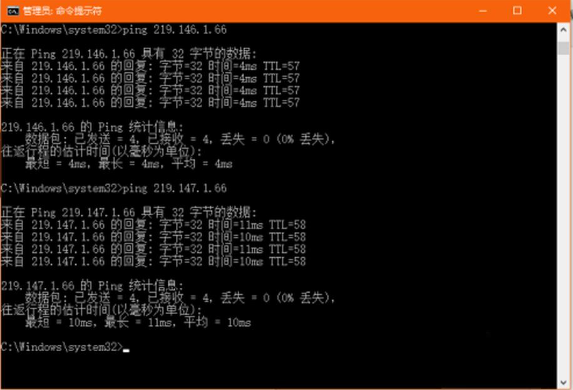Click the line showing average 10ms
Image resolution: width=573 pixels, height=390 pixels.
[138, 322]
